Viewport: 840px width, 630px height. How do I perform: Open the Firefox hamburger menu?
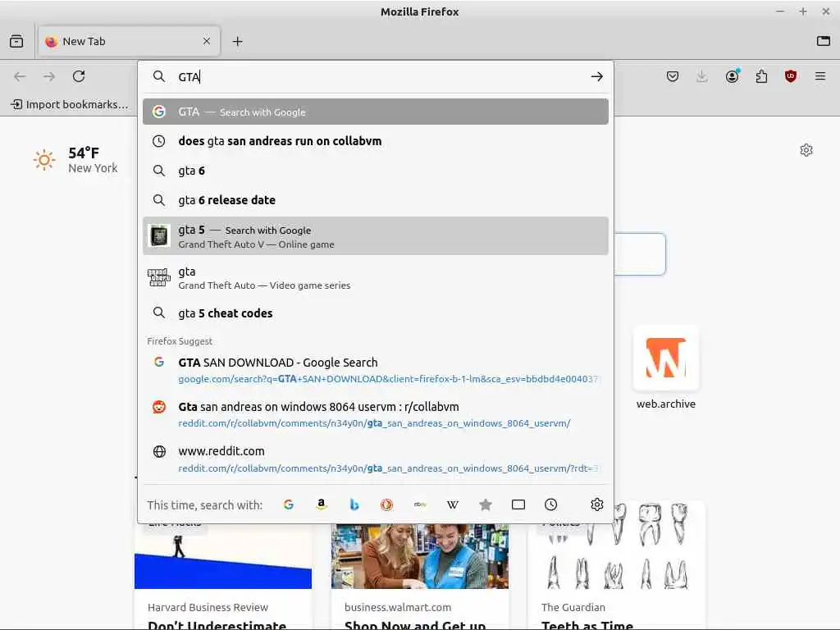[x=820, y=76]
